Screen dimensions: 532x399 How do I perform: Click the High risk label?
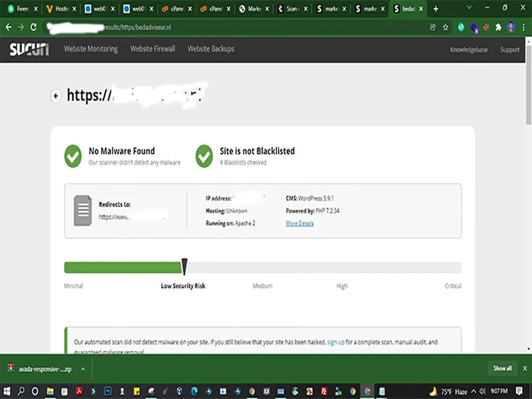pos(342,286)
